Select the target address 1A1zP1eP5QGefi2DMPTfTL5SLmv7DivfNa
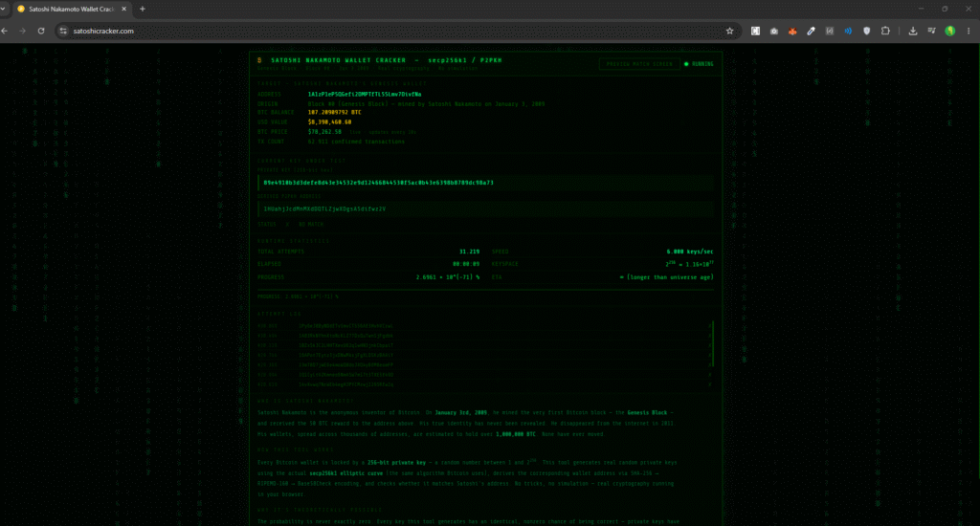The height and width of the screenshot is (526, 980). [365, 95]
